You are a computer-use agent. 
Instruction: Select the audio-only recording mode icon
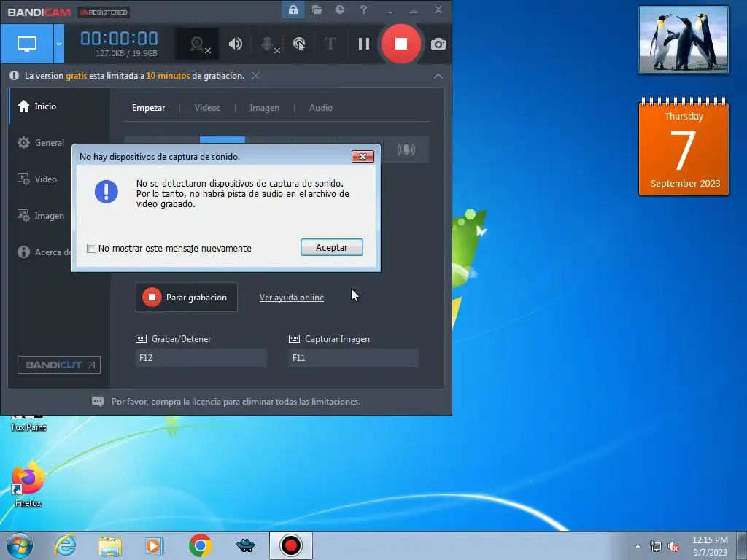406,149
